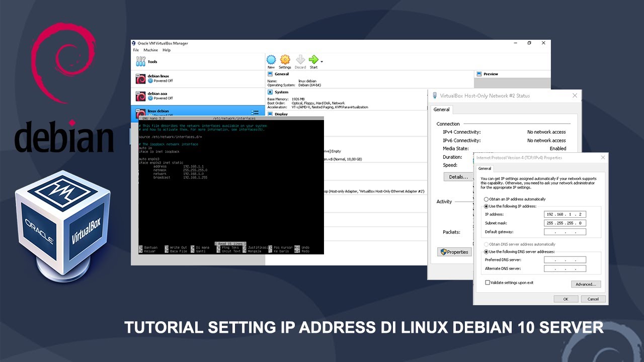Select 'Use the following DNS server addresses' radio
This screenshot has height=362, width=644.
(x=486, y=251)
